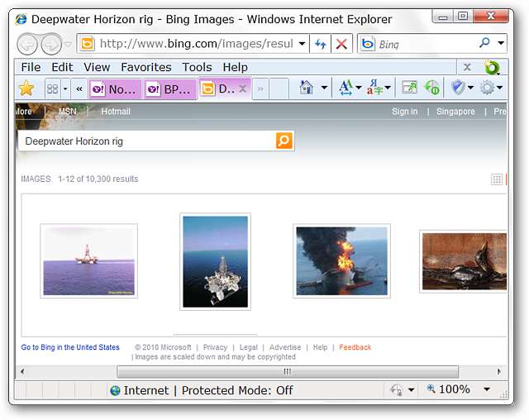The height and width of the screenshot is (420, 529).
Task: Click the red Stop loading icon
Action: [x=341, y=44]
